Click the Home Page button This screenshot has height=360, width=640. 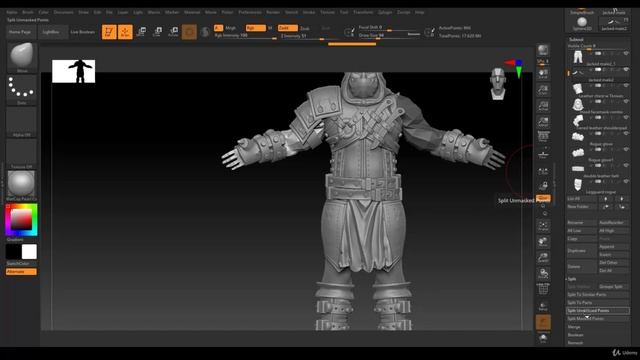pyautogui.click(x=20, y=32)
